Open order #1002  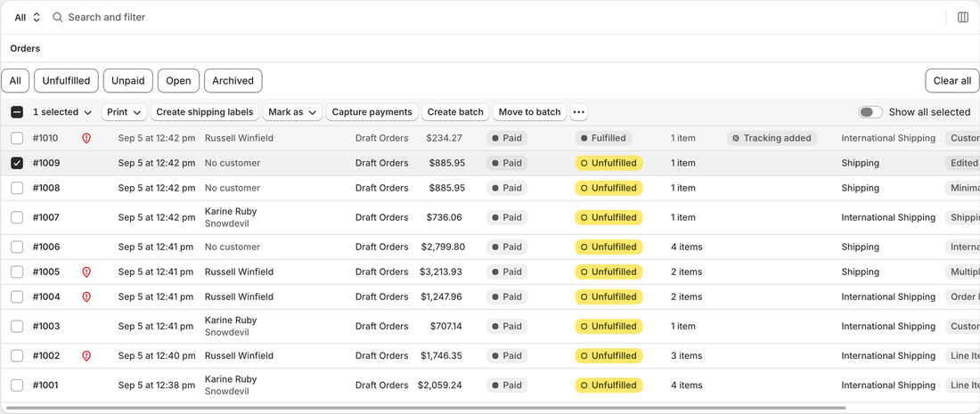46,356
